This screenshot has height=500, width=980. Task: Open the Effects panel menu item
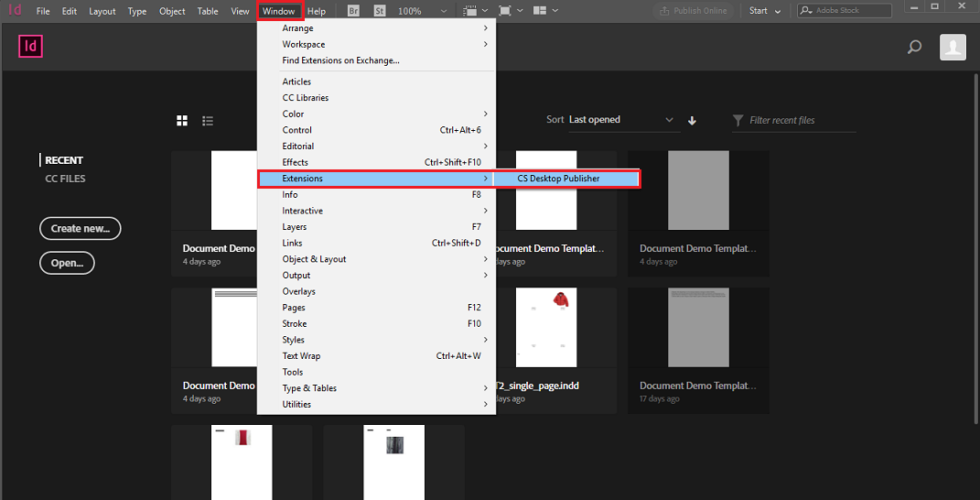(376, 162)
